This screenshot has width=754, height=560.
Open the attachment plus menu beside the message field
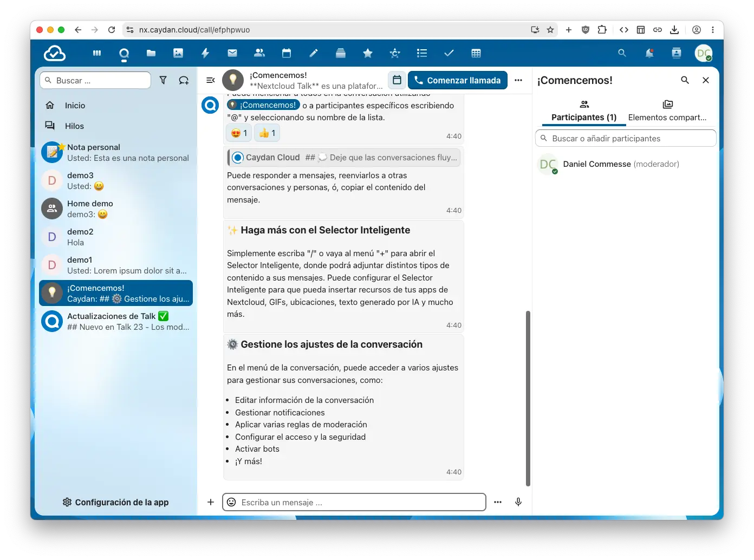[x=211, y=502]
